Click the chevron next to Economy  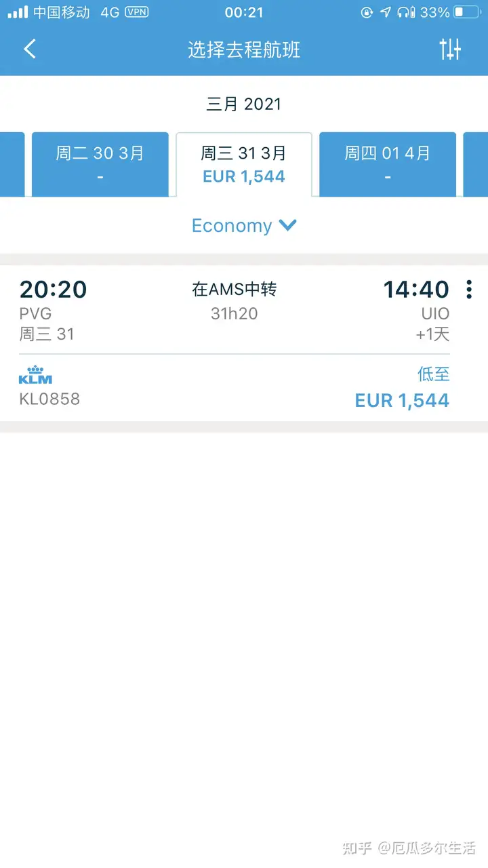coord(288,225)
